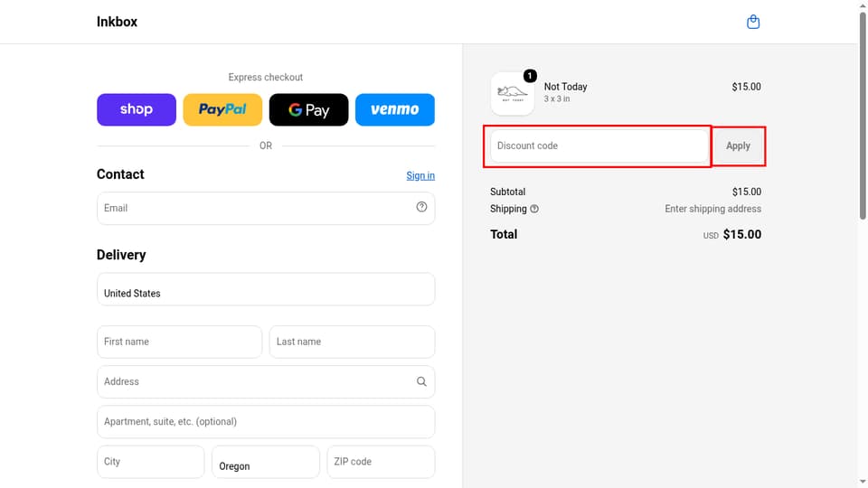Pay using Venmo button
The height and width of the screenshot is (488, 868).
pos(395,109)
